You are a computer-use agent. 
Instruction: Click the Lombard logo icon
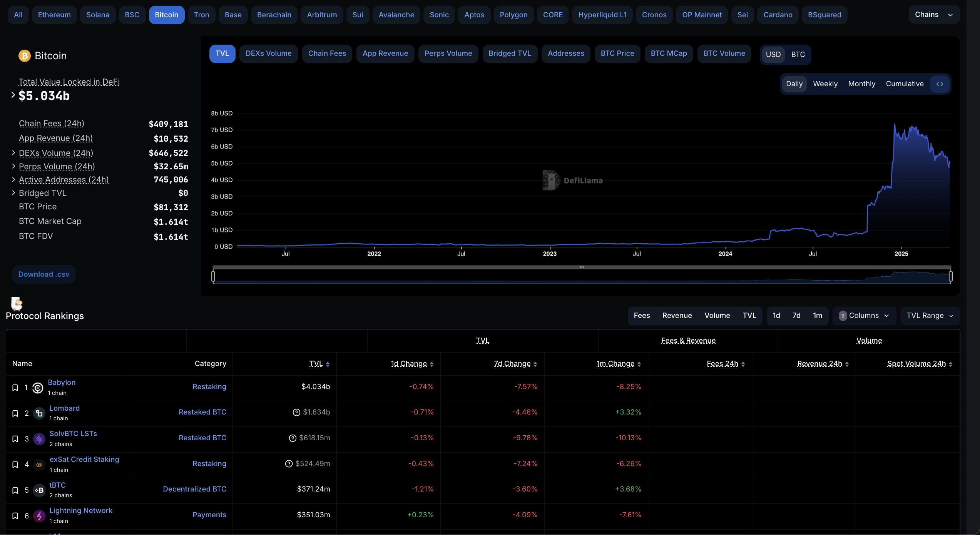point(39,413)
